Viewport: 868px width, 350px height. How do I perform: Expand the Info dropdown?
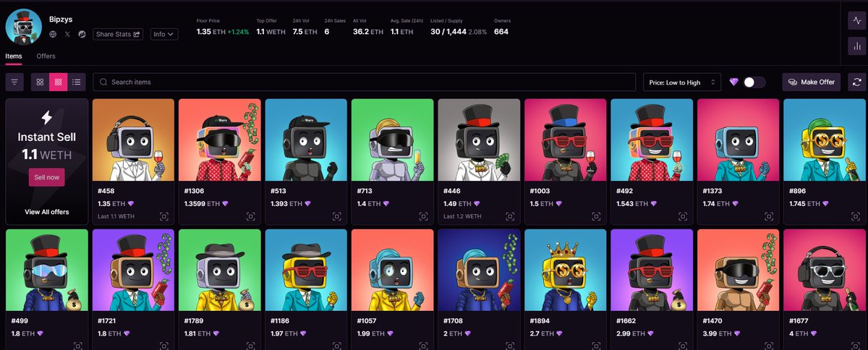(164, 34)
